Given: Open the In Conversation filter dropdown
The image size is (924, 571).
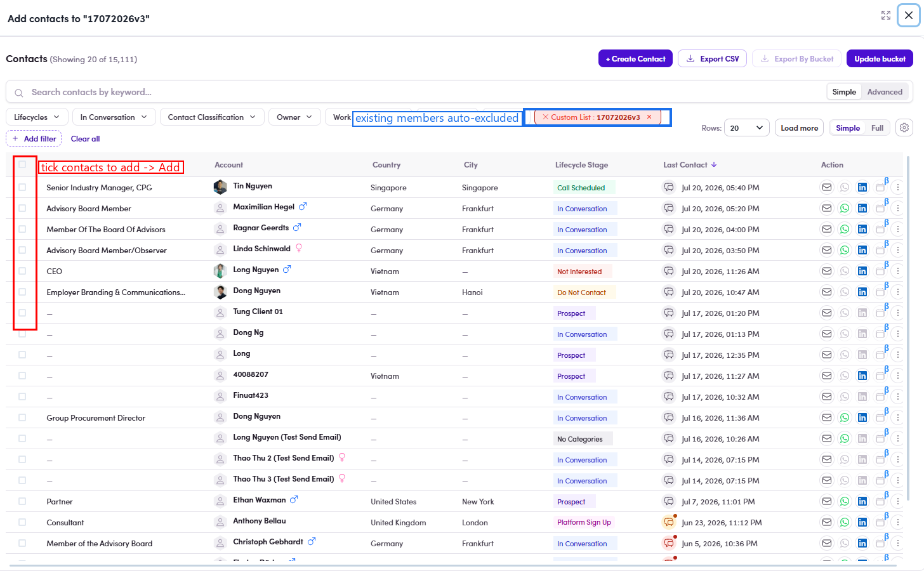Looking at the screenshot, I should click(x=114, y=117).
